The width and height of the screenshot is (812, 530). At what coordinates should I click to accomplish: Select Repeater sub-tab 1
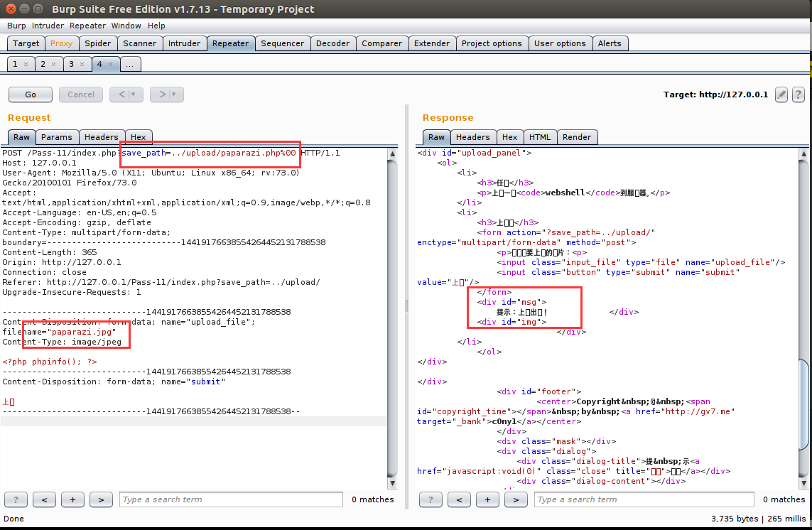point(16,64)
